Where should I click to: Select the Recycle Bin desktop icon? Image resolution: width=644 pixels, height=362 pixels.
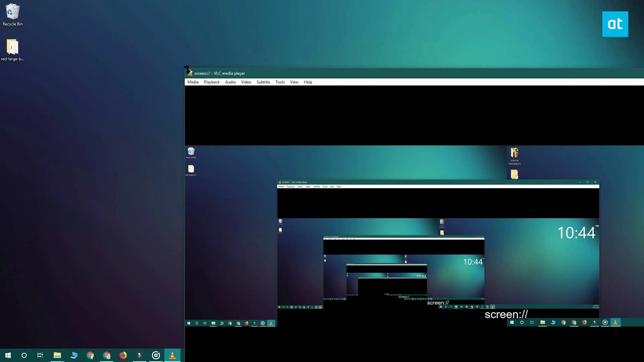(13, 15)
